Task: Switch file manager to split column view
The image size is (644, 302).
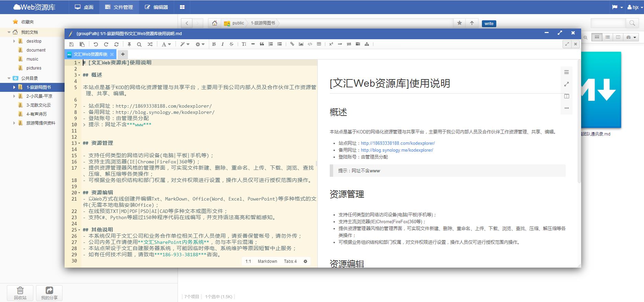Action: click(x=618, y=37)
